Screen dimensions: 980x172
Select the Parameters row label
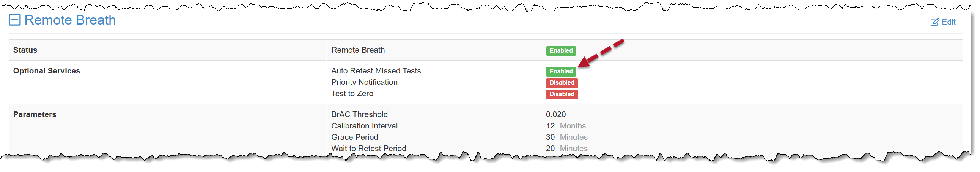click(35, 115)
